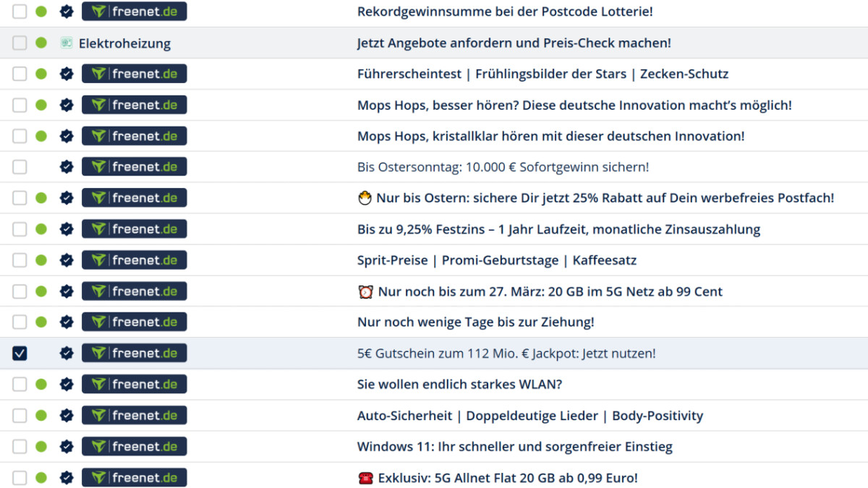This screenshot has width=868, height=488.
Task: Toggle the unread dot on the Mops Hops email
Action: [41, 104]
